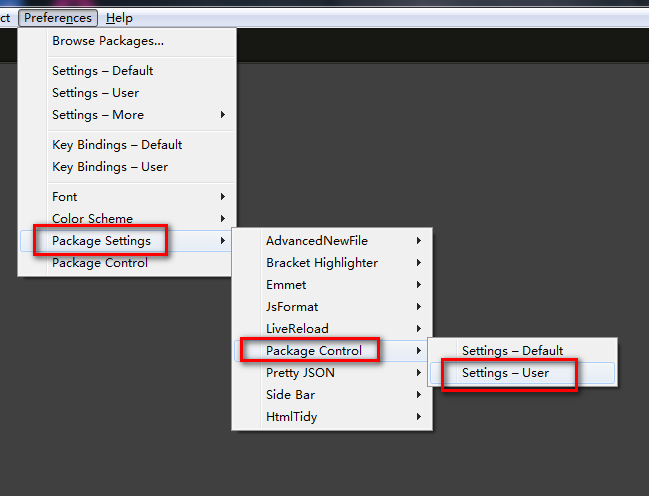Screen dimensions: 649x496
Task: Select Package Settings in Preferences menu
Action: 126,241
